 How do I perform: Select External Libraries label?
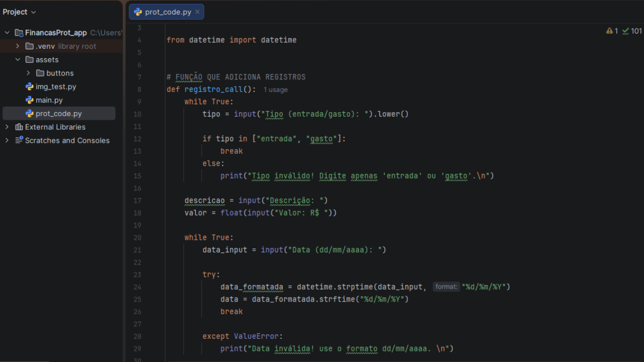coord(55,127)
